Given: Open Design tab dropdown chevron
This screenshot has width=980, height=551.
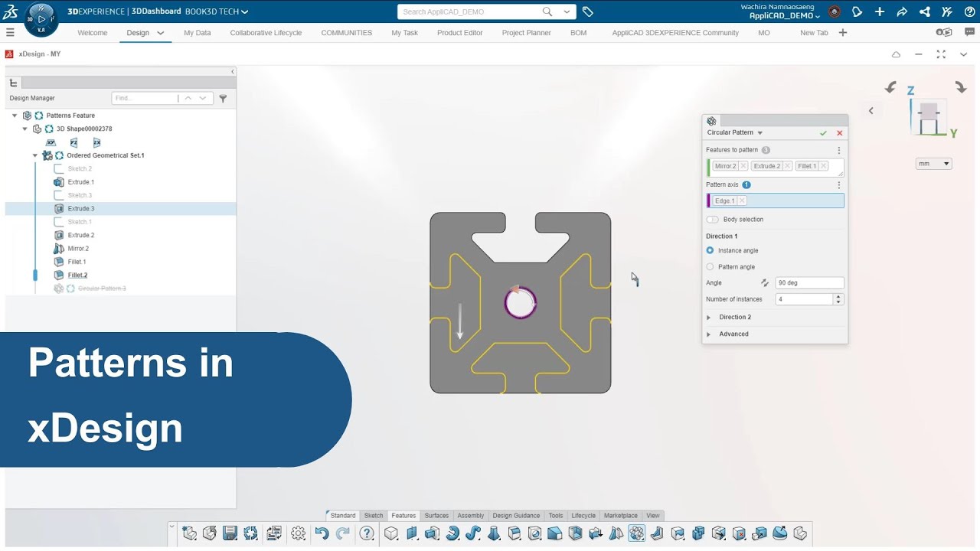Looking at the screenshot, I should click(x=160, y=33).
